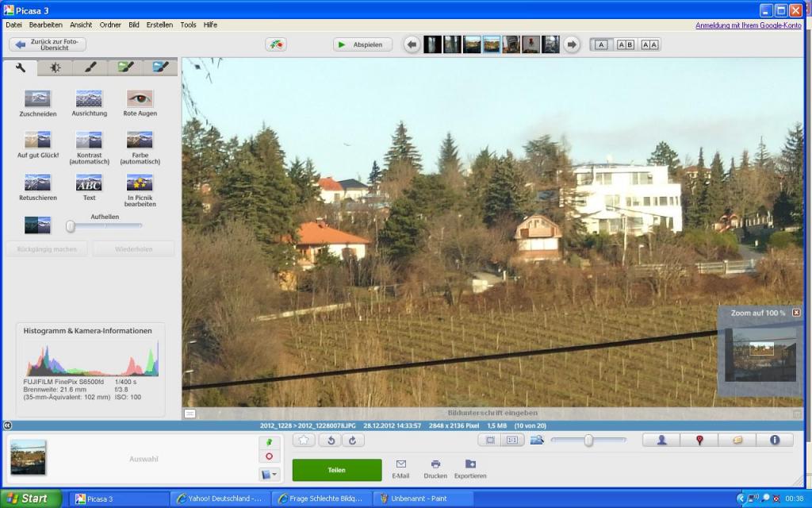Viewport: 812px width, 508px height.
Task: Click the green Teilen button
Action: tap(336, 470)
